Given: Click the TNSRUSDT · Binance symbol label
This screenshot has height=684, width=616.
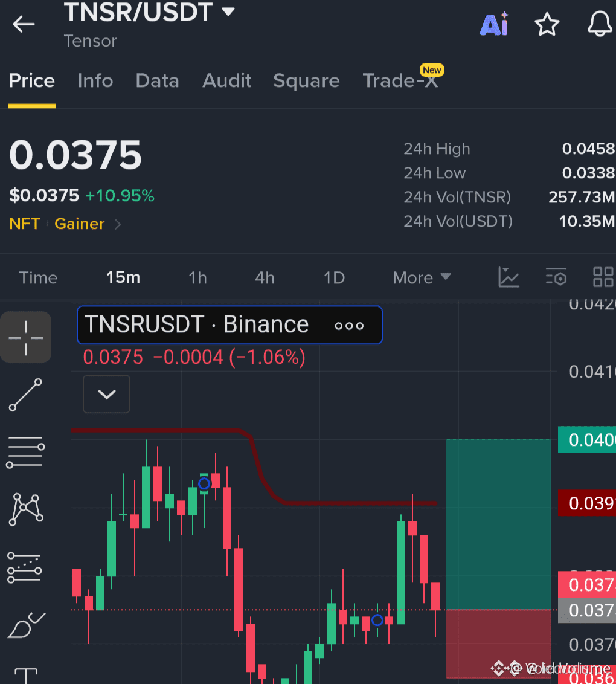Looking at the screenshot, I should (196, 325).
